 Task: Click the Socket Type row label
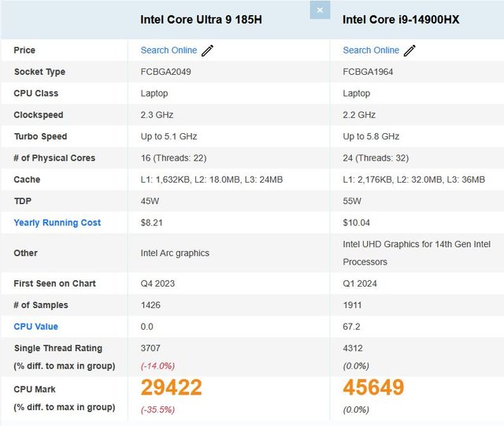[x=39, y=72]
